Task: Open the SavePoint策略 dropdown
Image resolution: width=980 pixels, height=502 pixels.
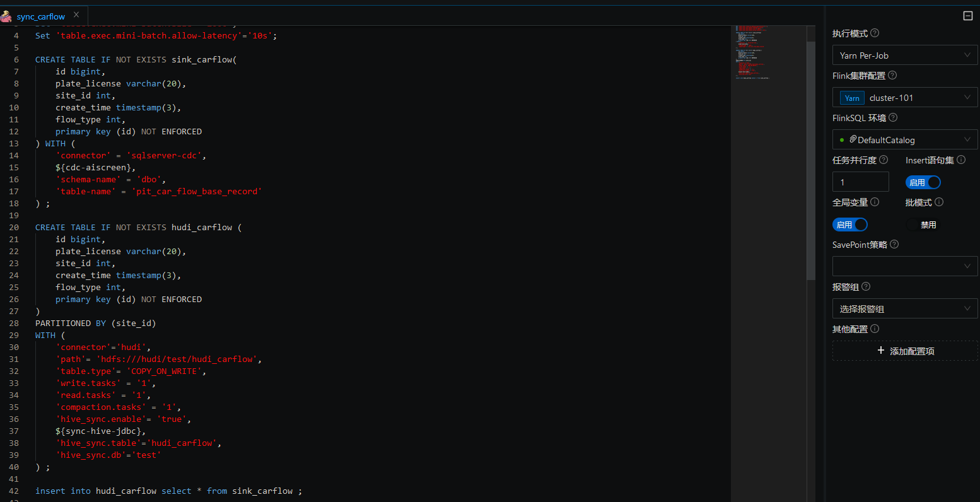Action: 905,266
